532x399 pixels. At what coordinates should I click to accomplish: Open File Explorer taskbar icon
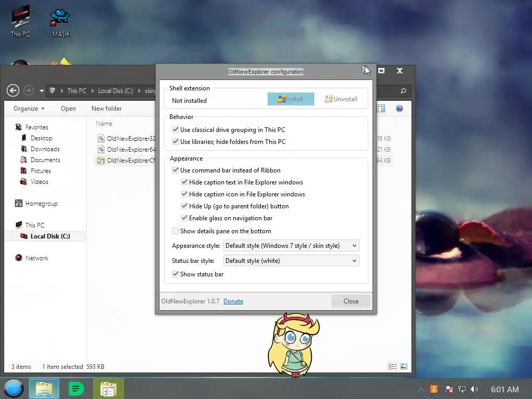(x=44, y=389)
